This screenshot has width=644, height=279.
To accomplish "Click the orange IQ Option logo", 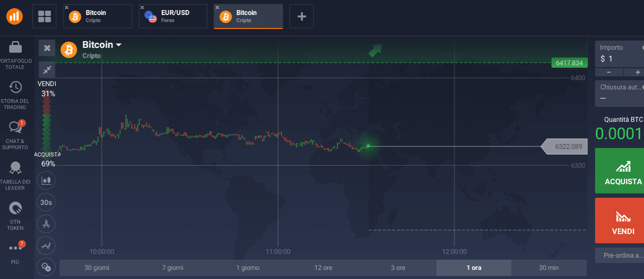I will coord(15,16).
